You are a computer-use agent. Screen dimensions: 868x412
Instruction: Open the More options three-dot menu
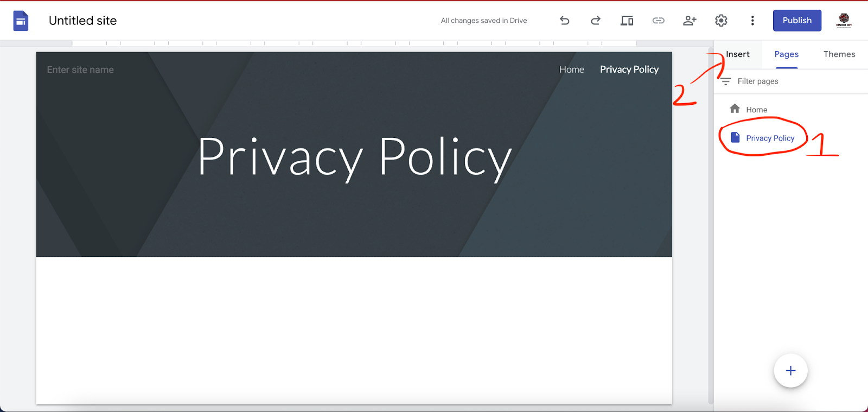pos(752,21)
